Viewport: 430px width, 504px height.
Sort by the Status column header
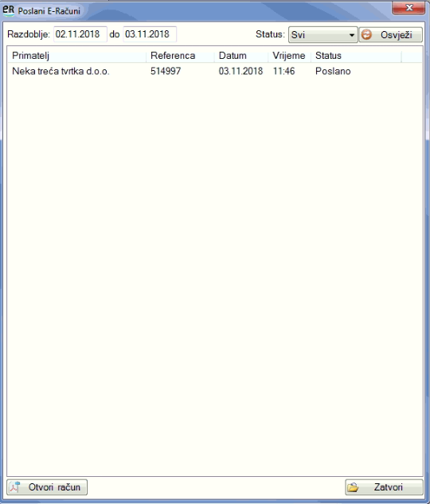(356, 56)
